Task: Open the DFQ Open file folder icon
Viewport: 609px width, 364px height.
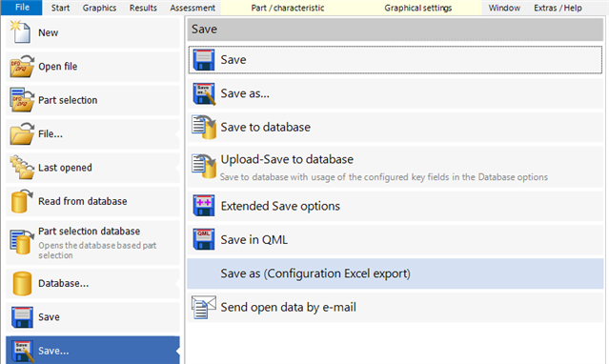Action: tap(22, 66)
